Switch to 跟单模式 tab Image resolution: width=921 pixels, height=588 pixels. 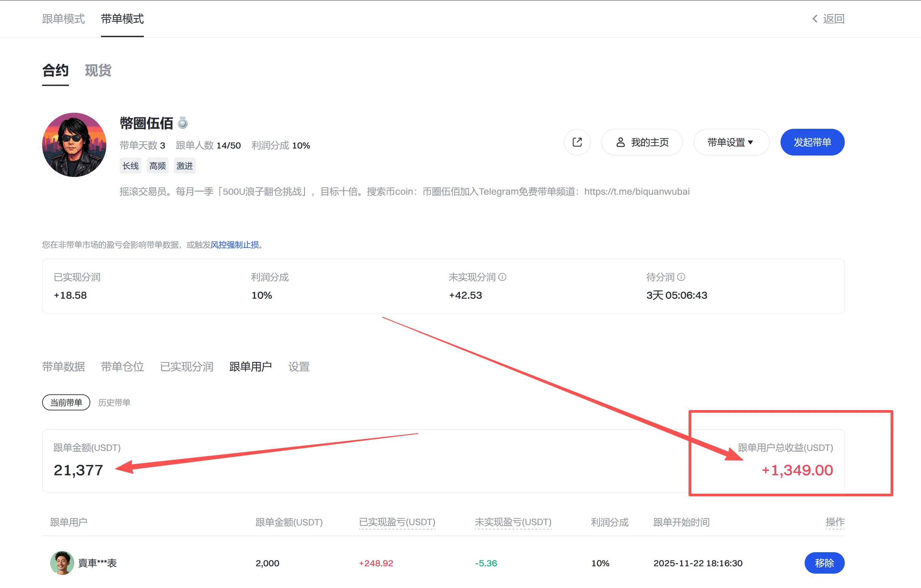click(x=64, y=19)
